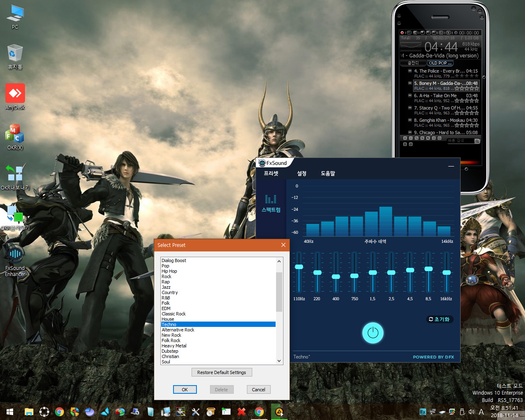This screenshot has width=525, height=420.
Task: Open the OKR(X) desktop icon
Action: tap(15, 137)
